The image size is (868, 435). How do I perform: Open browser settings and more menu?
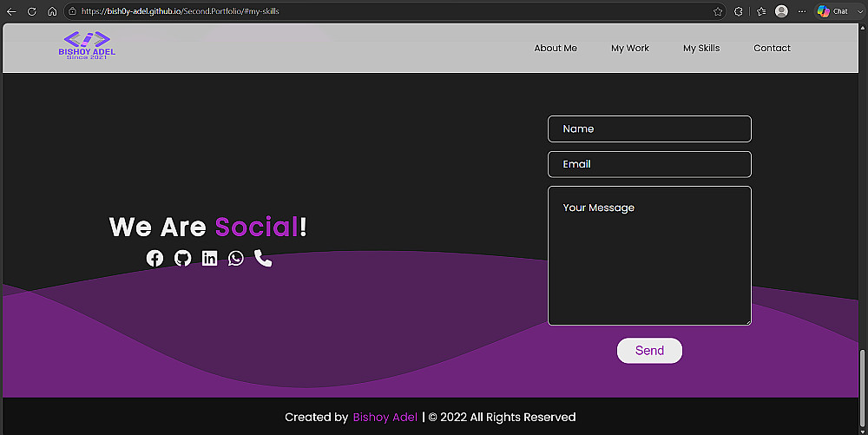click(801, 11)
